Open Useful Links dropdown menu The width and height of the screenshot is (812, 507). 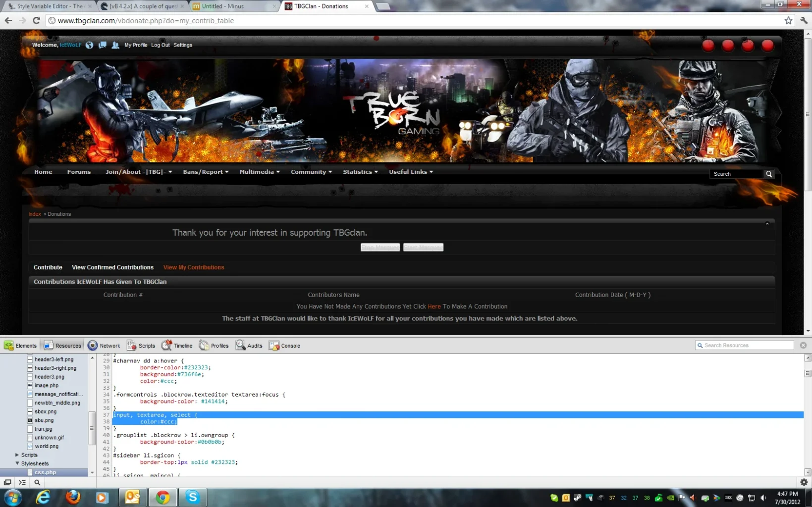point(411,172)
